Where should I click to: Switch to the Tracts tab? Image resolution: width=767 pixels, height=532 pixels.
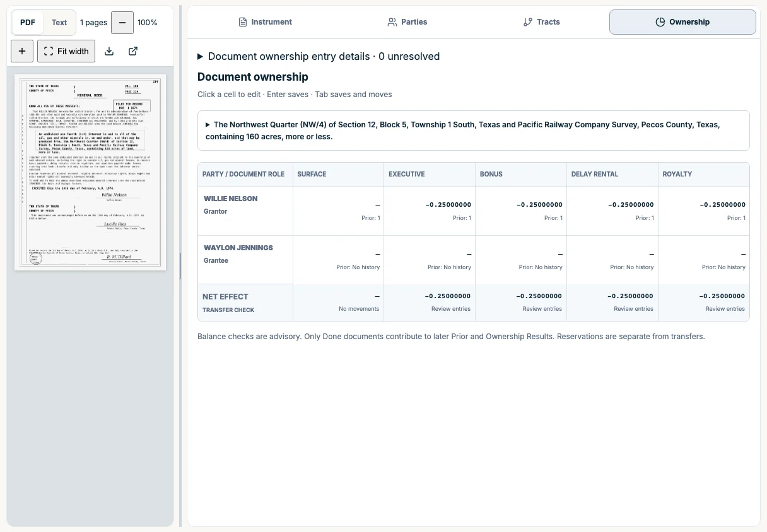pyautogui.click(x=541, y=22)
